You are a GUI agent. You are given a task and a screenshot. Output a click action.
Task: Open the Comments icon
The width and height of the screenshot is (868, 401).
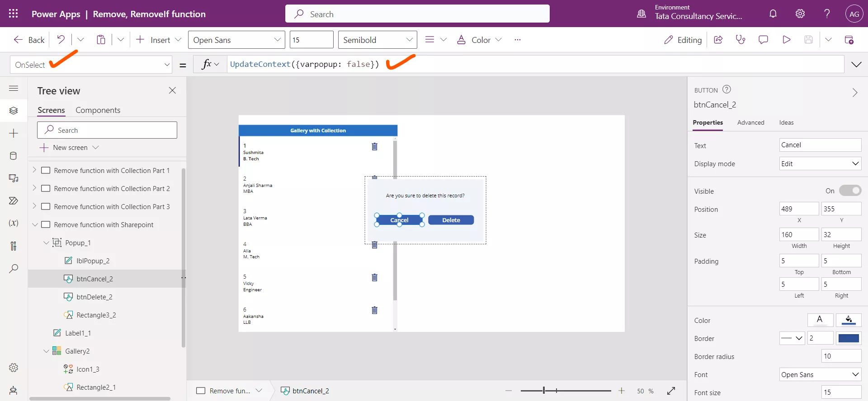tap(763, 40)
